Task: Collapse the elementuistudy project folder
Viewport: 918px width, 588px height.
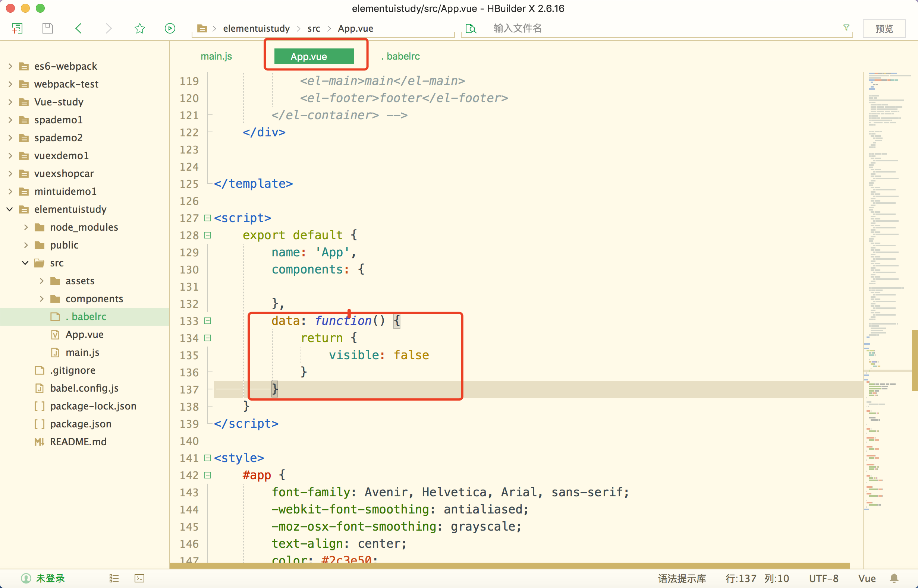Action: click(x=10, y=209)
